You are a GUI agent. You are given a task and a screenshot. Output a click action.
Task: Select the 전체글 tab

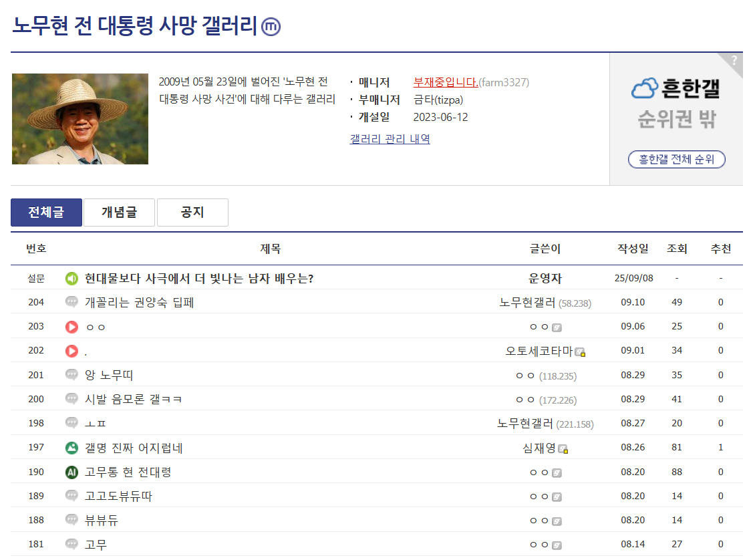(46, 212)
